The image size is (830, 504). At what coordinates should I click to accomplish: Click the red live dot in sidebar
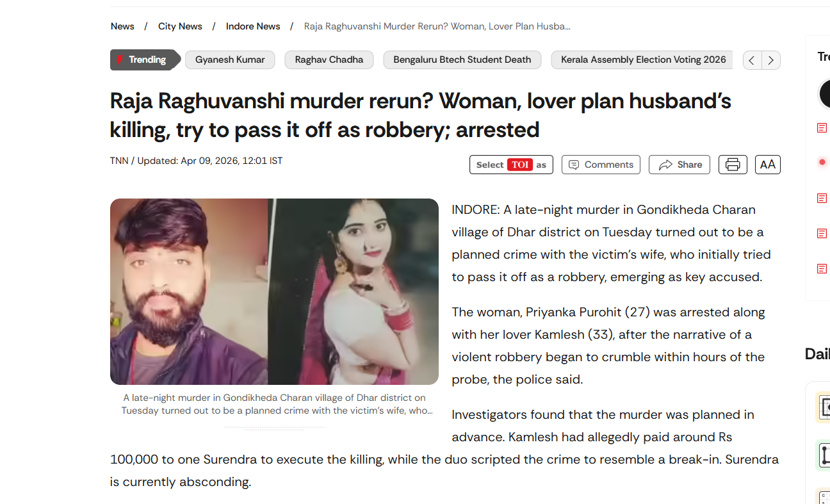822,163
